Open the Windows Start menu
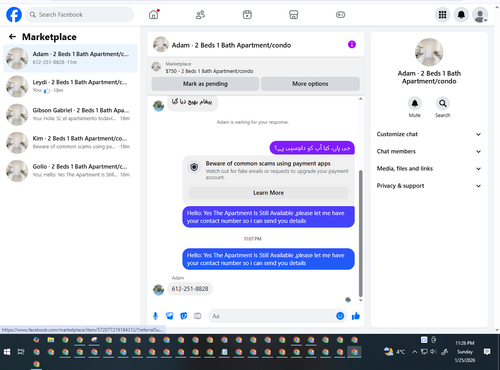This screenshot has width=500, height=370. (7, 352)
